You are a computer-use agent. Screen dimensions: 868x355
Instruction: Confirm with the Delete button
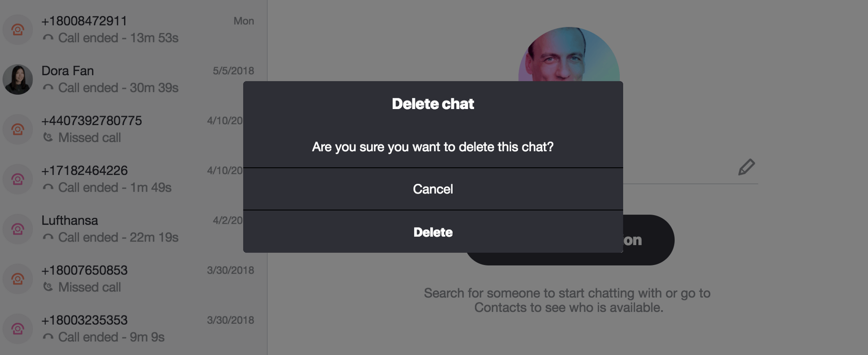tap(433, 232)
